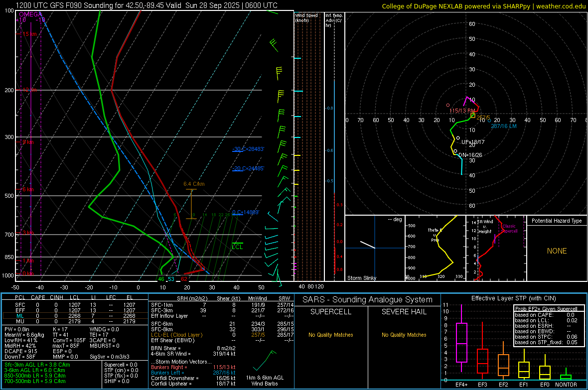This screenshot has width=588, height=390.
Task: Click the orange square storm-motion marker on hodograph
Action: [x=473, y=116]
